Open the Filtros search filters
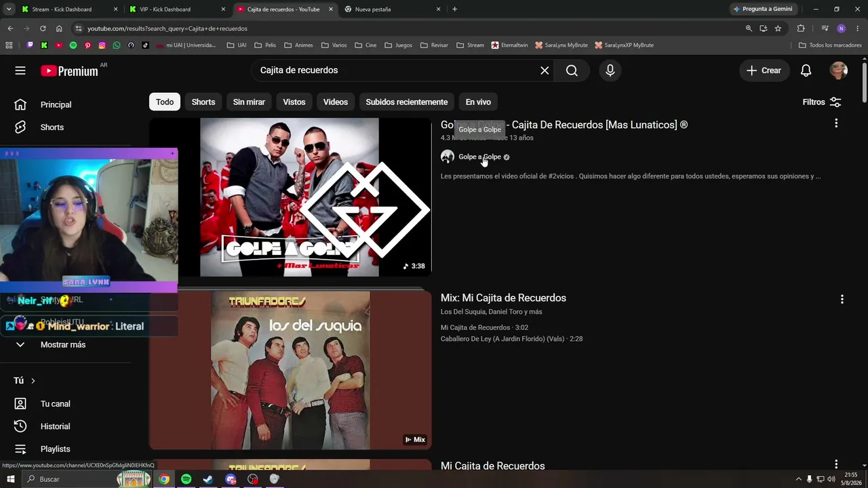The width and height of the screenshot is (868, 488). click(822, 102)
